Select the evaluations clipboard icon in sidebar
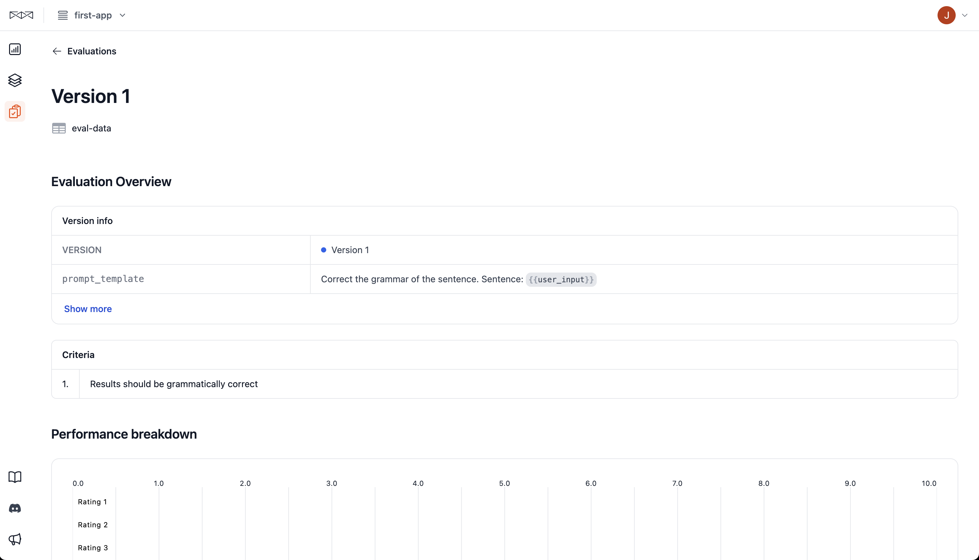Viewport: 979px width, 560px height. [x=15, y=112]
